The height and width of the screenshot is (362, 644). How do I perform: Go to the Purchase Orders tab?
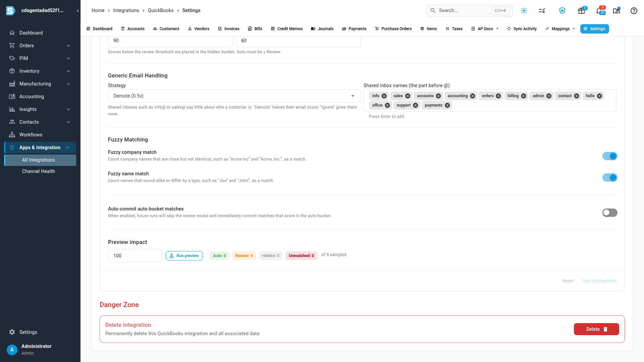[393, 29]
